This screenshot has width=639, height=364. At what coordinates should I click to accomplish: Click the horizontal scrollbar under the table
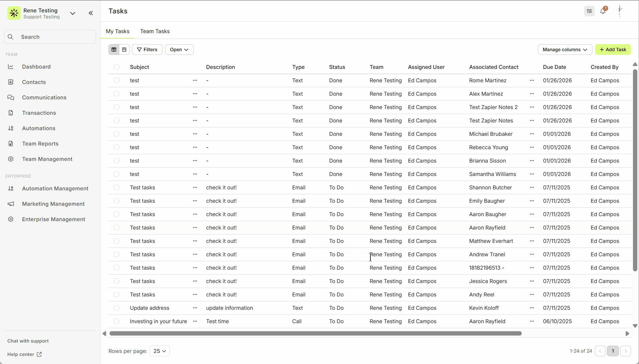click(315, 334)
